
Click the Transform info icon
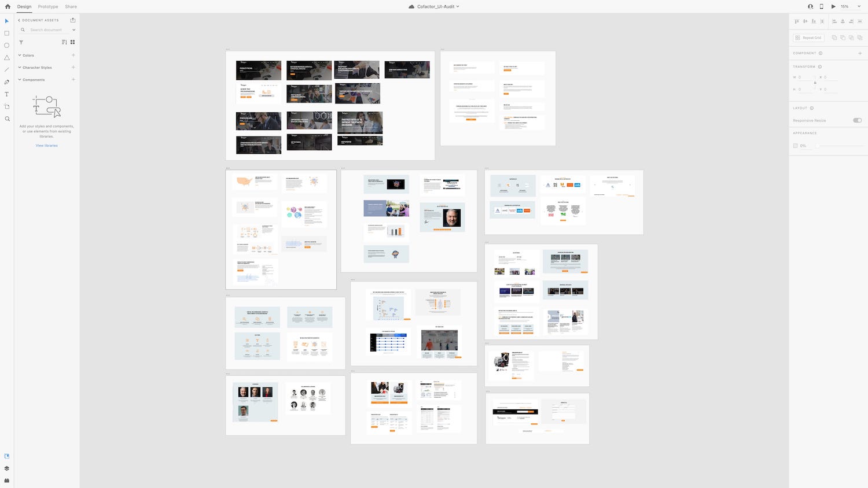(x=820, y=66)
